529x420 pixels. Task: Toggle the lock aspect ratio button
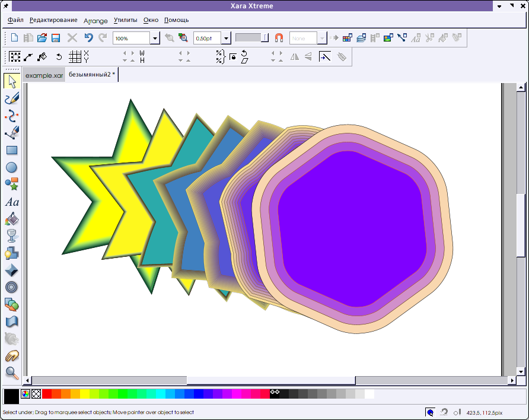click(232, 57)
